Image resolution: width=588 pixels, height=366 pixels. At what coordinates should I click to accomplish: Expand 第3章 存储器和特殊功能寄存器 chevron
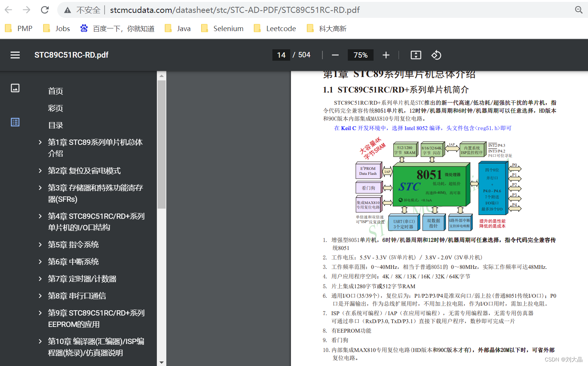40,188
